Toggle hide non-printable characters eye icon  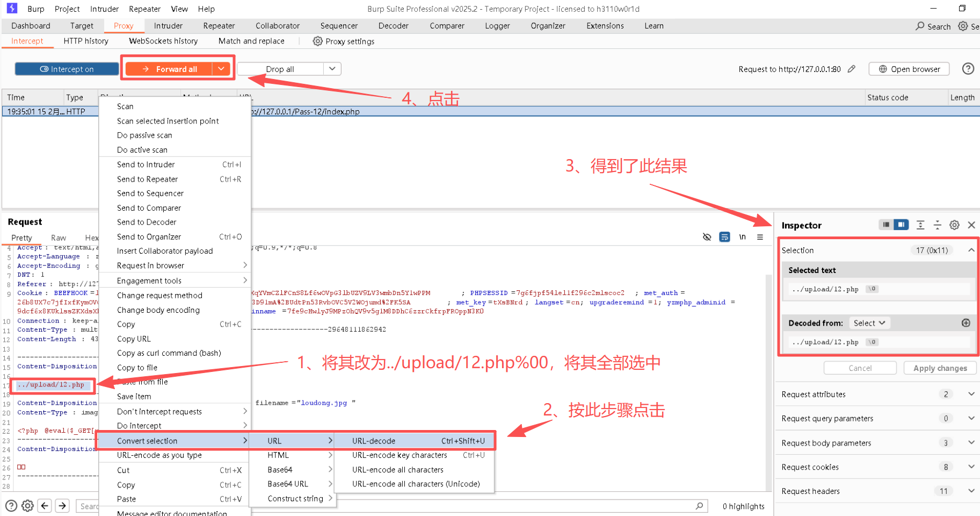tap(707, 237)
